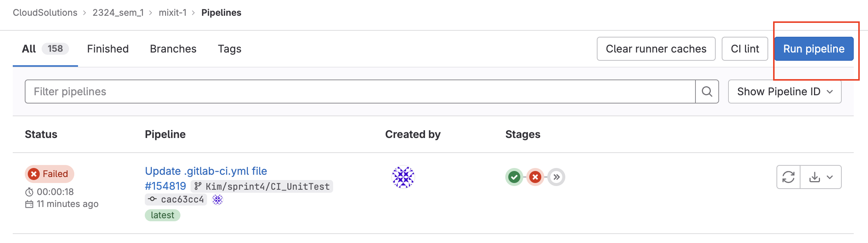Open the download artifacts dropdown
This screenshot has height=243, width=868.
(821, 177)
